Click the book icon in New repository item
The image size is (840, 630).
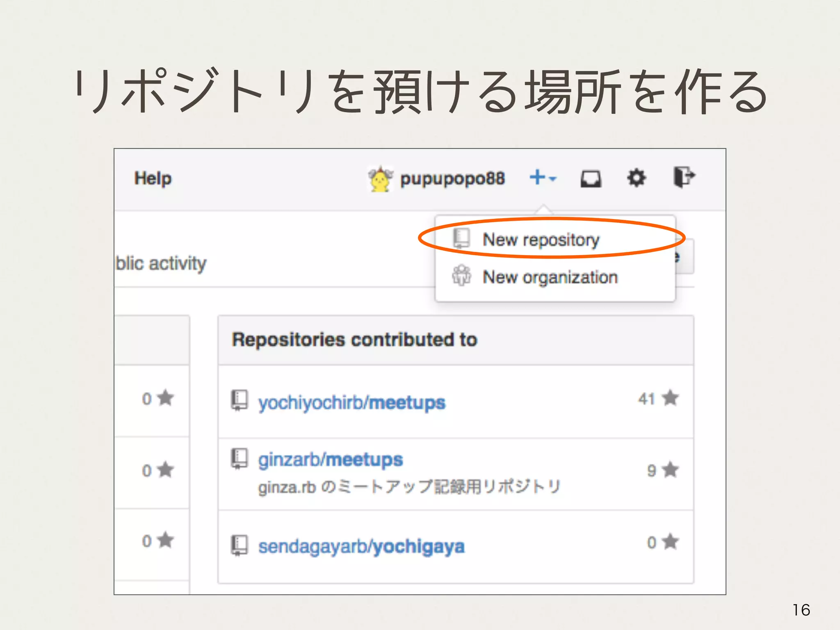[x=461, y=239]
